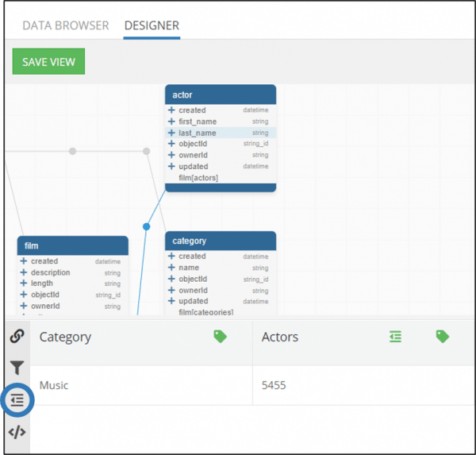
Task: Add actor first_name column via plus
Action: coord(171,121)
